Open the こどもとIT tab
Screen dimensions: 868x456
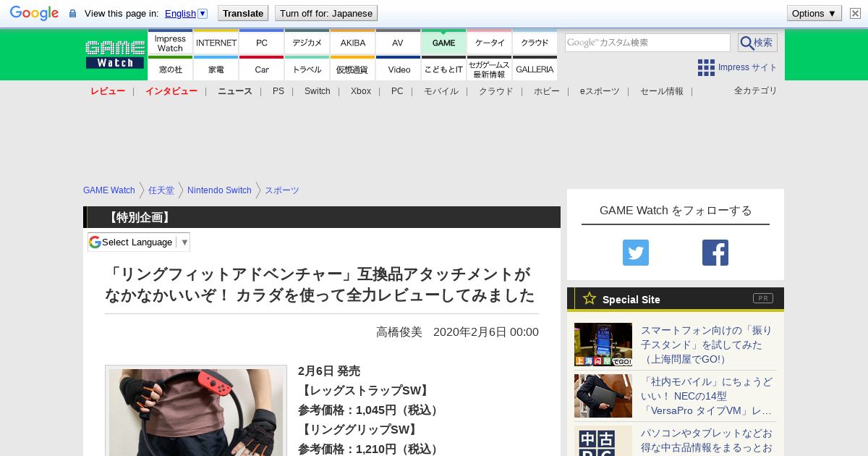pos(443,68)
